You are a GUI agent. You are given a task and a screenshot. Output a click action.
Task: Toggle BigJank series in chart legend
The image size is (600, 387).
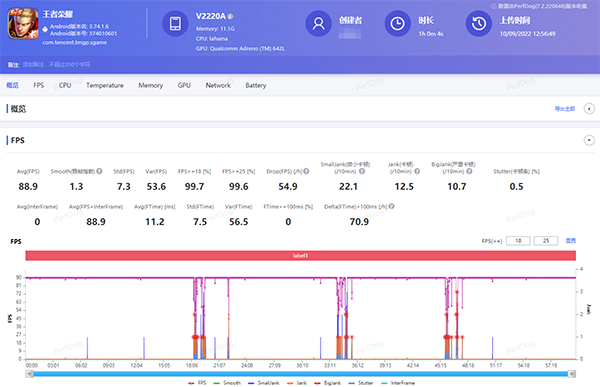328,383
